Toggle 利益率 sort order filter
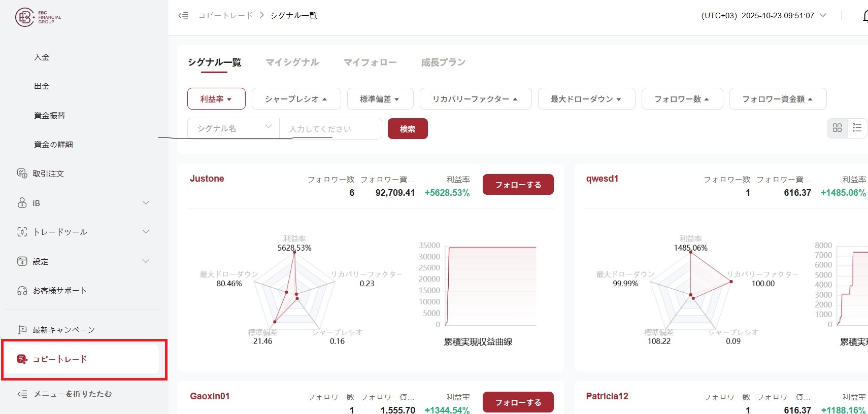 (216, 99)
